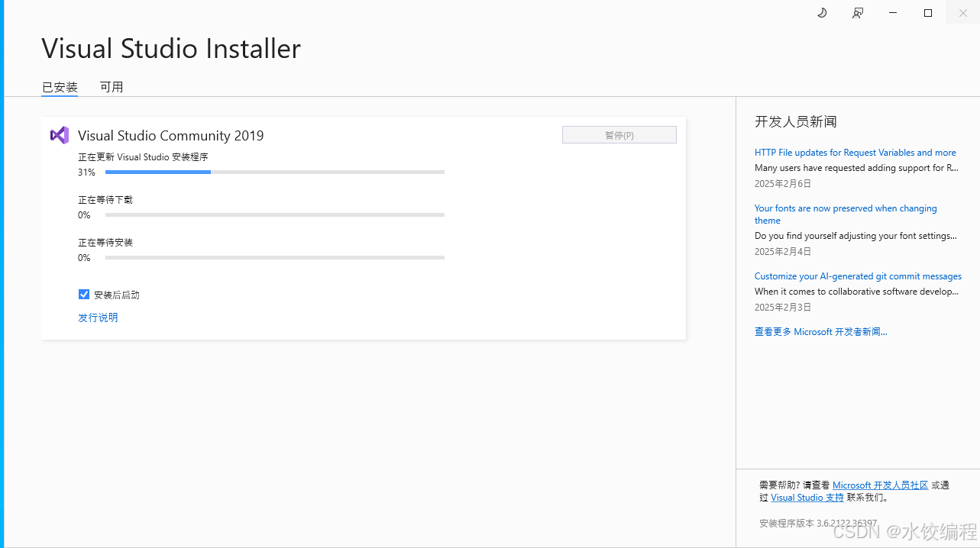
Task: Click the 正在等待下载 progress bar
Action: tap(275, 215)
